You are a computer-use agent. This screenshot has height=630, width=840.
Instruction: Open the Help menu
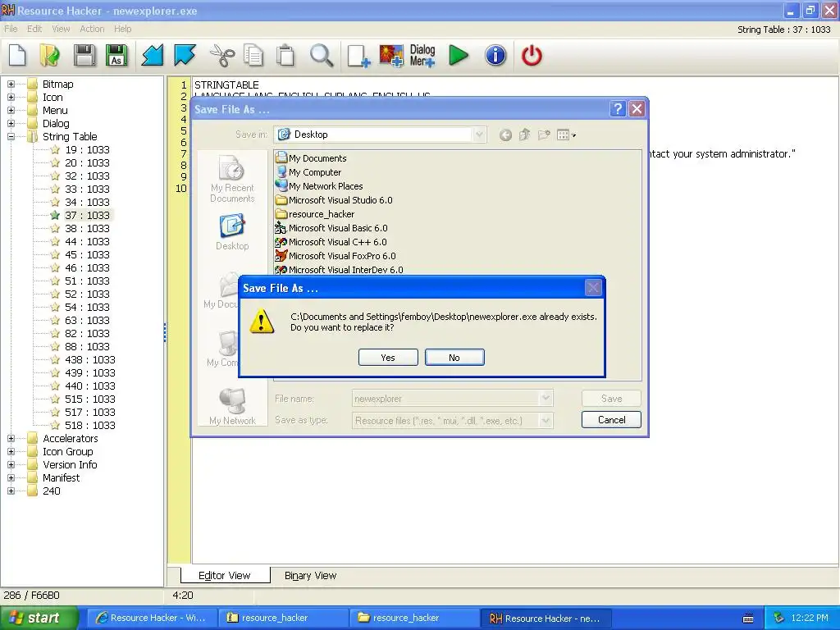click(123, 29)
